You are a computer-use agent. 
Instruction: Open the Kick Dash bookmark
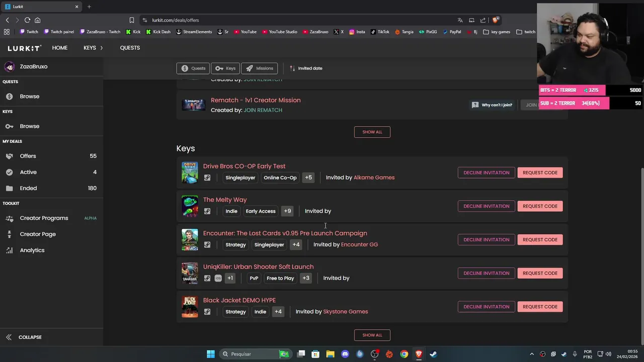[158, 32]
